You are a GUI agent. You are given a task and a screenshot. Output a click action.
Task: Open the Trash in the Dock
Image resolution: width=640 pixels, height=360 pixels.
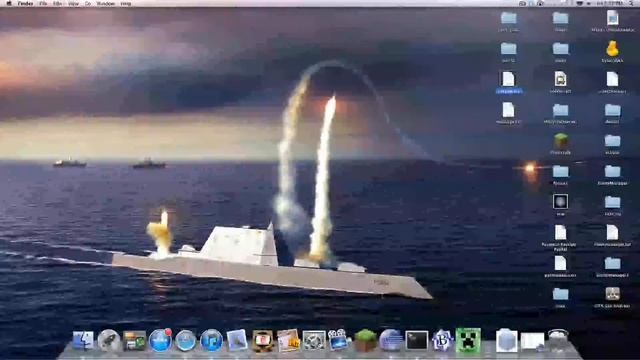tap(558, 341)
